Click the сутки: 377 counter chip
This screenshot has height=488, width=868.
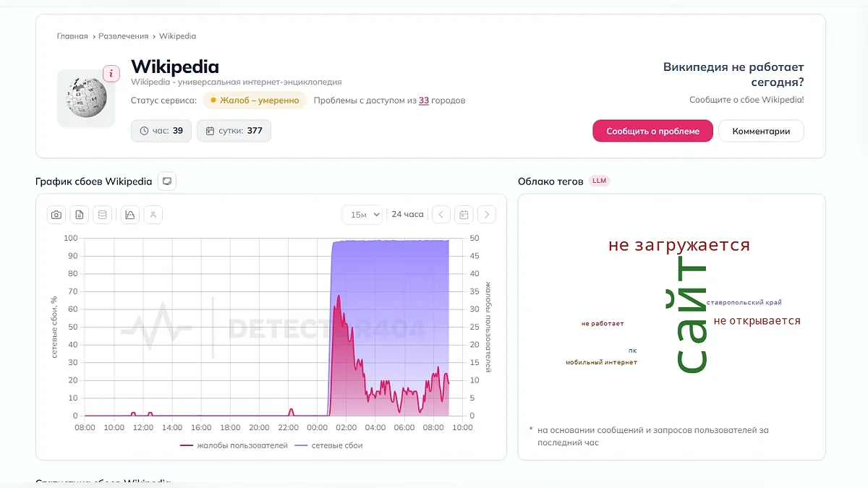coord(234,131)
